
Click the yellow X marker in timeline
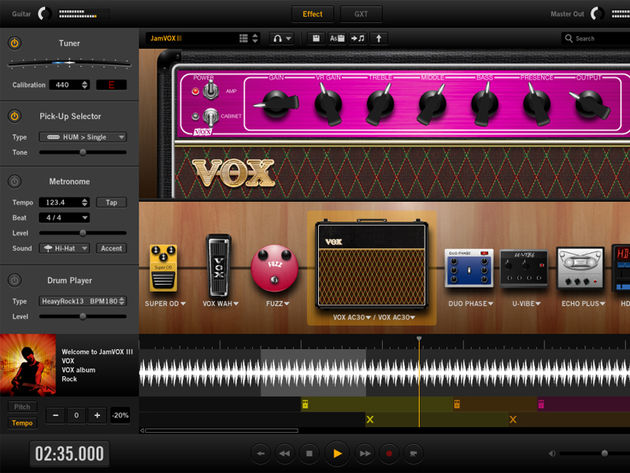pyautogui.click(x=370, y=420)
